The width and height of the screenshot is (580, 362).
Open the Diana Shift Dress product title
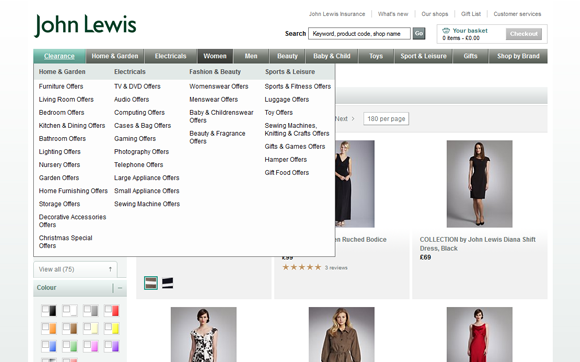(478, 244)
